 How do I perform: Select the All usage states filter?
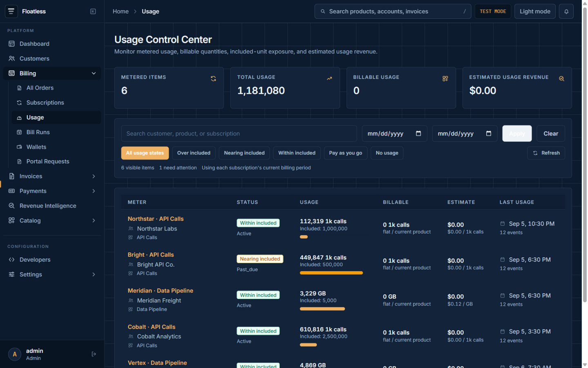pyautogui.click(x=145, y=153)
